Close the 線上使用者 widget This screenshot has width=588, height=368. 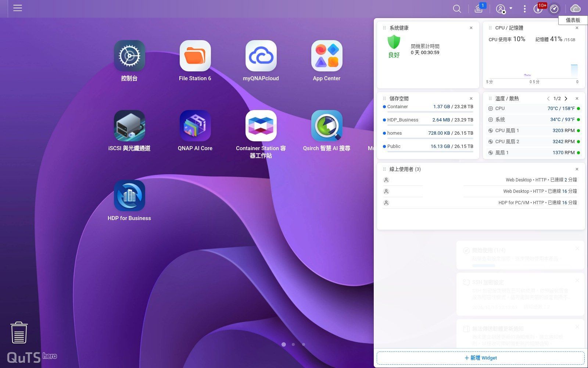(x=577, y=169)
